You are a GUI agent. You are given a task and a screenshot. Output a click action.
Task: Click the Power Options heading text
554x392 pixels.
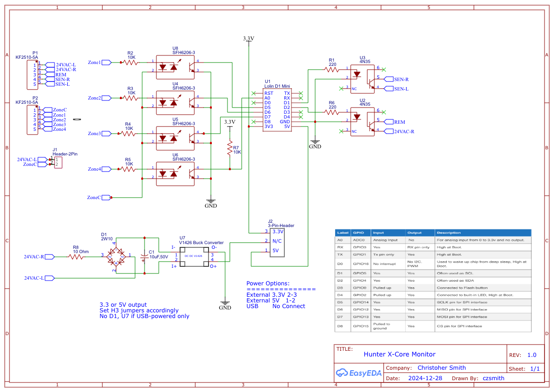click(x=268, y=283)
